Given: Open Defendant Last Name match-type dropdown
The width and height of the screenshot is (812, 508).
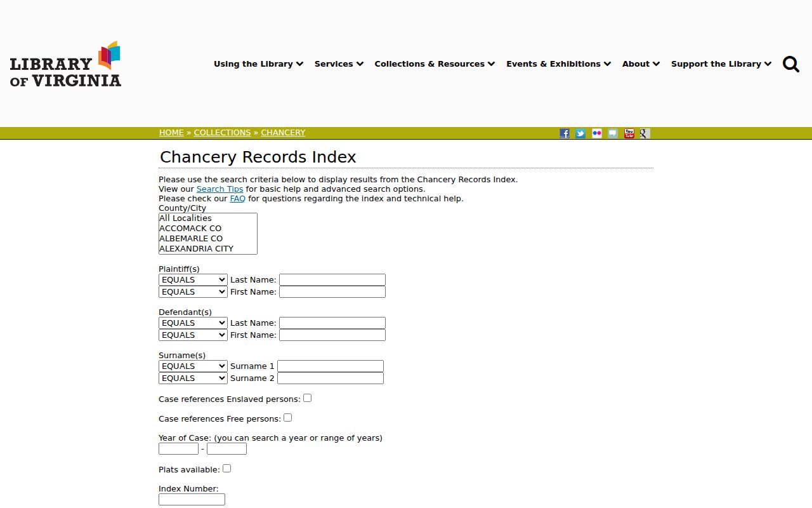Looking at the screenshot, I should coord(193,323).
